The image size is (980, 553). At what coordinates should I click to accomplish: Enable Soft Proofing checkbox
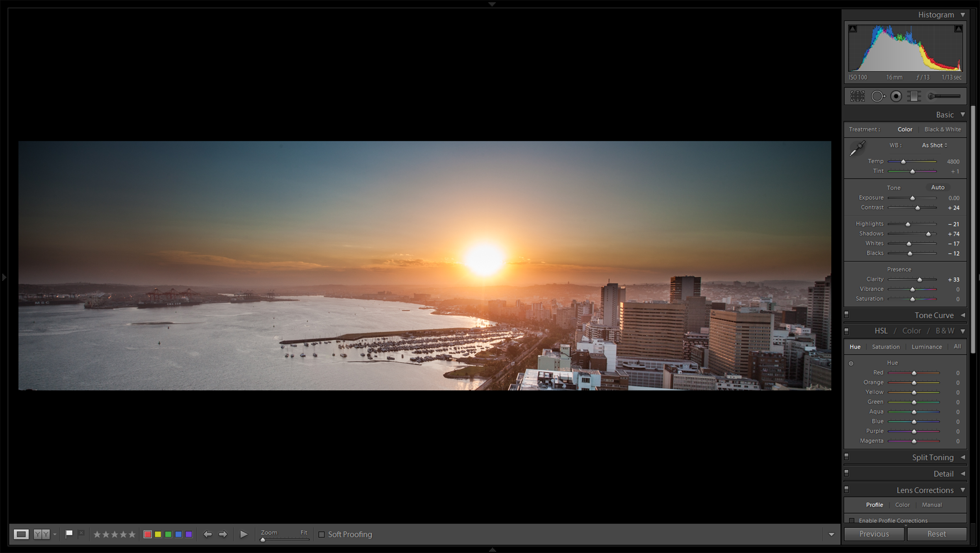pyautogui.click(x=322, y=534)
